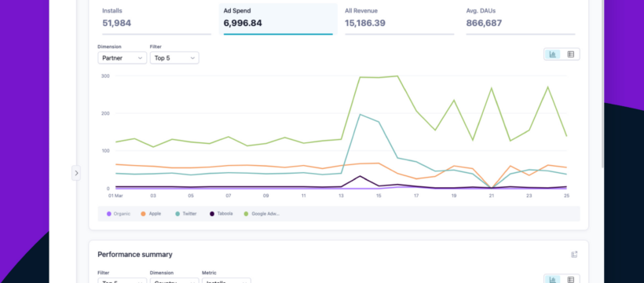Click the 51,984 installs value

pos(117,23)
